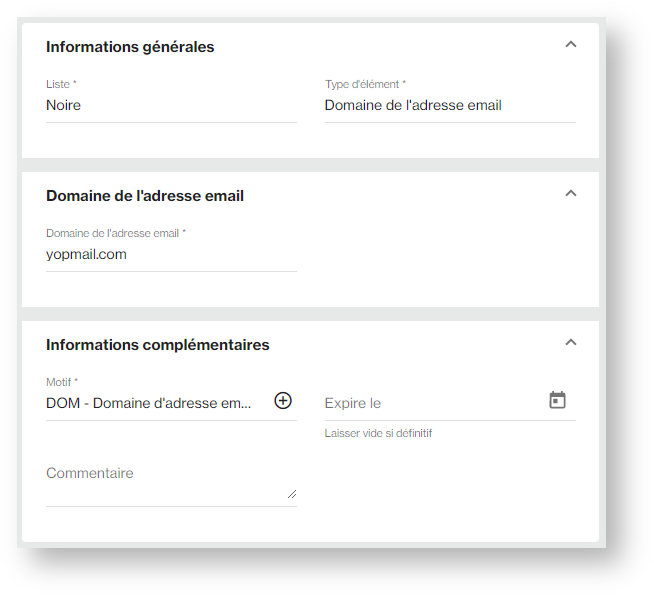Open the Motif dropdown showing DOM value
This screenshot has height=596, width=654.
[x=150, y=402]
